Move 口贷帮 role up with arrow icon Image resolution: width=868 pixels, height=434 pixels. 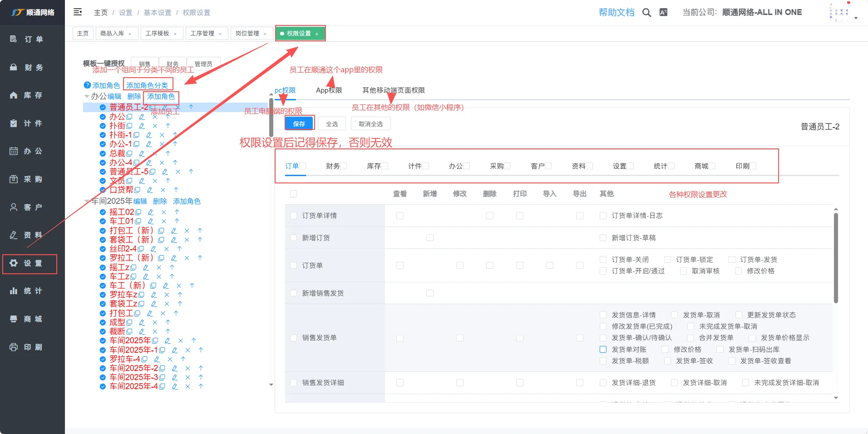[176, 190]
